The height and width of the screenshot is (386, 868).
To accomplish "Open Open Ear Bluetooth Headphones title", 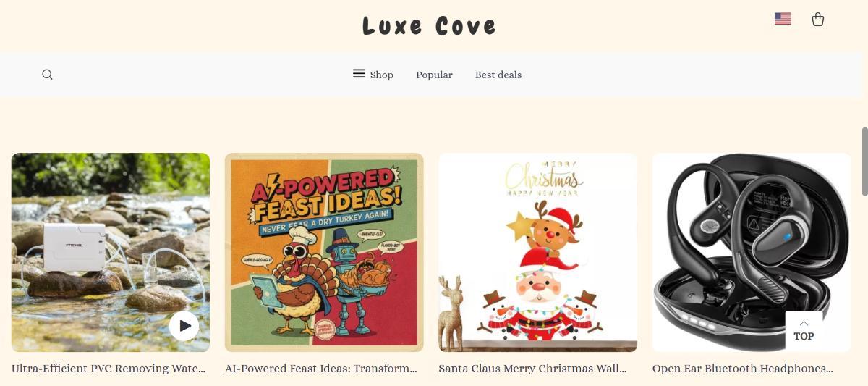I will click(743, 369).
